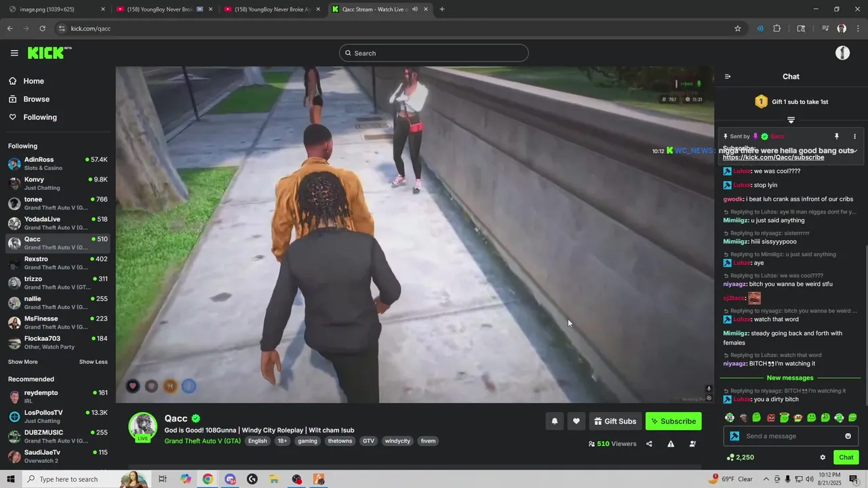Open LosPollosTV in Recommended list
Screen dimensions: 868x488
[58, 417]
